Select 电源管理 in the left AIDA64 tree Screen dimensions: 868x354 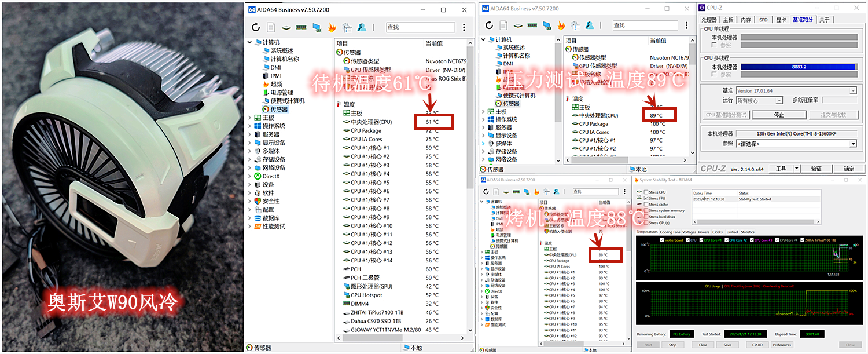[x=281, y=92]
